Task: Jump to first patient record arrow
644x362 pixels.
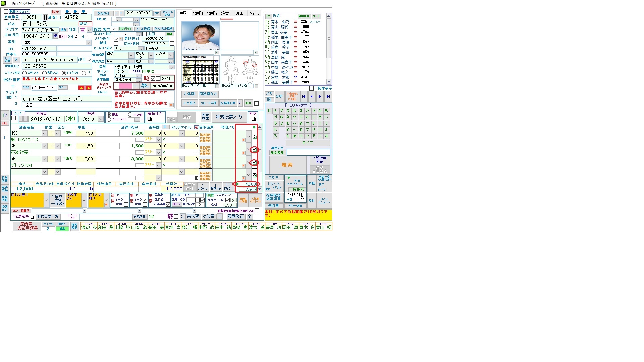Action: pyautogui.click(x=304, y=97)
